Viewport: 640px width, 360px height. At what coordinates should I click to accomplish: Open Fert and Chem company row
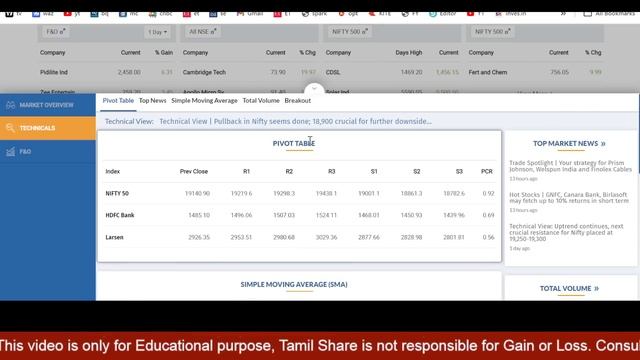(488, 72)
